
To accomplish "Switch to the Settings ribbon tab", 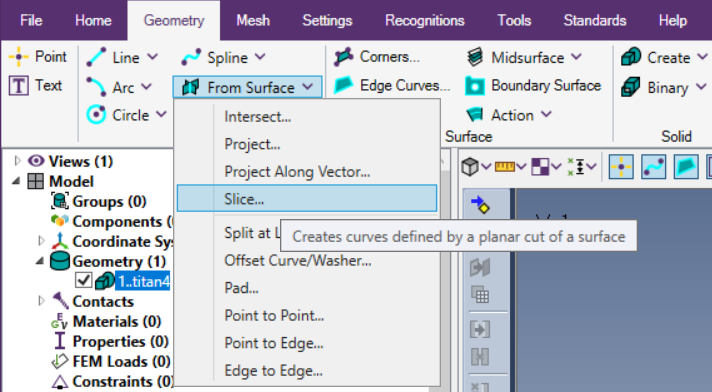I will (327, 20).
